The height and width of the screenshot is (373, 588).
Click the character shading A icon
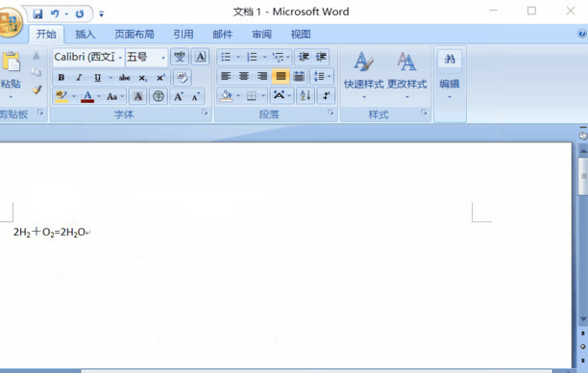pos(137,96)
